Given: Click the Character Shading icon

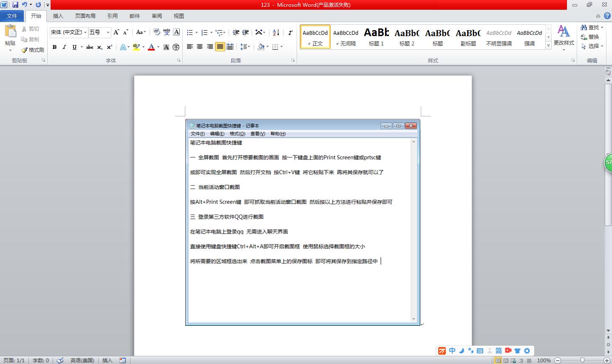Looking at the screenshot, I should (166, 47).
